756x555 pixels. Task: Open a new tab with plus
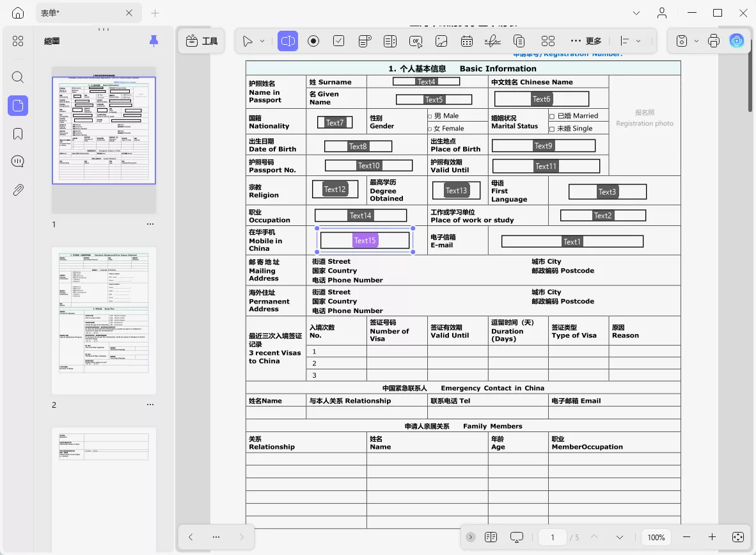tap(155, 13)
